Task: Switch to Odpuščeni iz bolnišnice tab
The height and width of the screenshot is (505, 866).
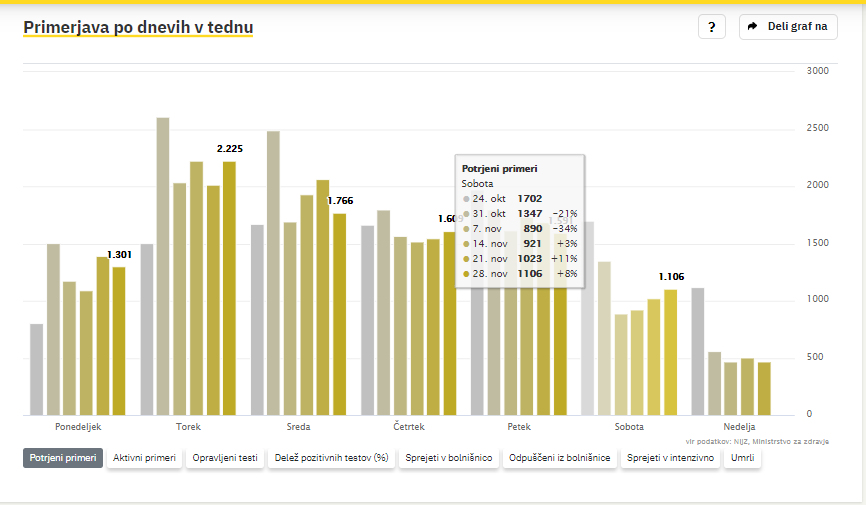Action: 559,458
